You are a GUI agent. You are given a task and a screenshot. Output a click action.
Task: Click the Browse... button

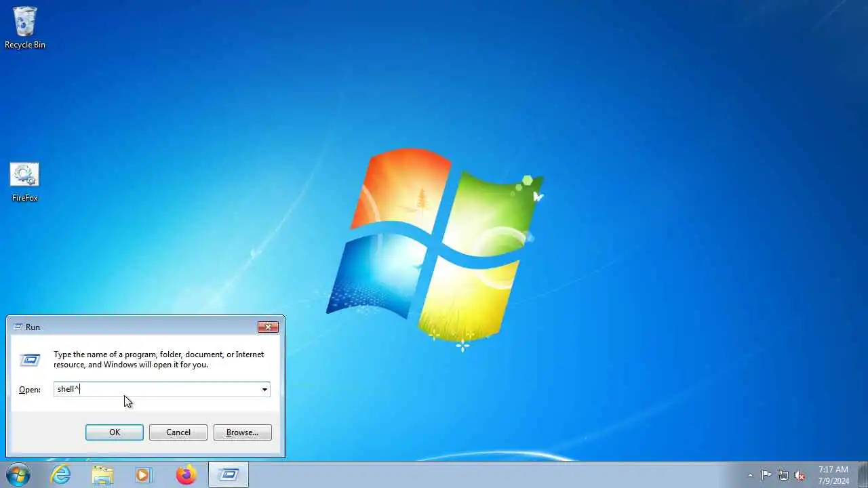pyautogui.click(x=242, y=432)
